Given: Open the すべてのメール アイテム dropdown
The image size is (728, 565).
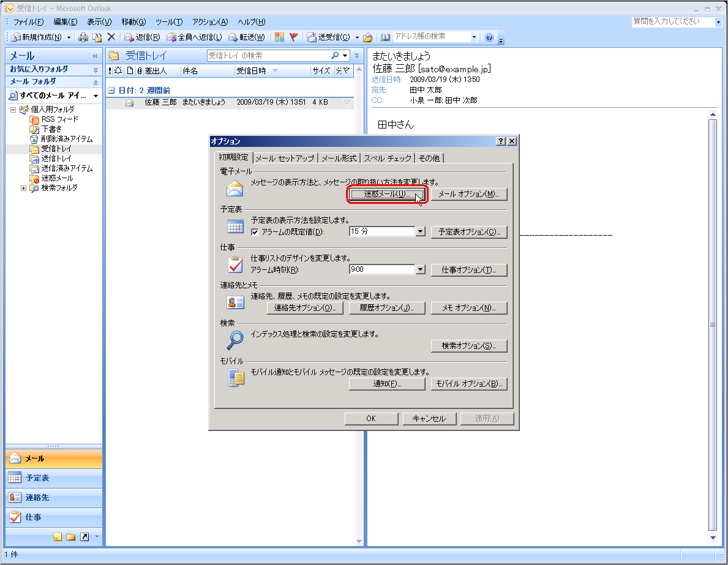Looking at the screenshot, I should [96, 95].
